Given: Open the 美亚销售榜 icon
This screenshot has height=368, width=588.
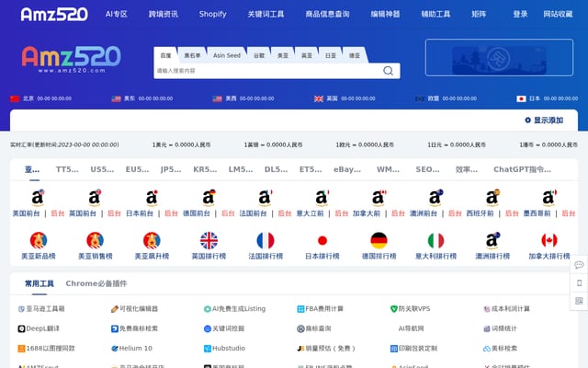Looking at the screenshot, I should (95, 241).
